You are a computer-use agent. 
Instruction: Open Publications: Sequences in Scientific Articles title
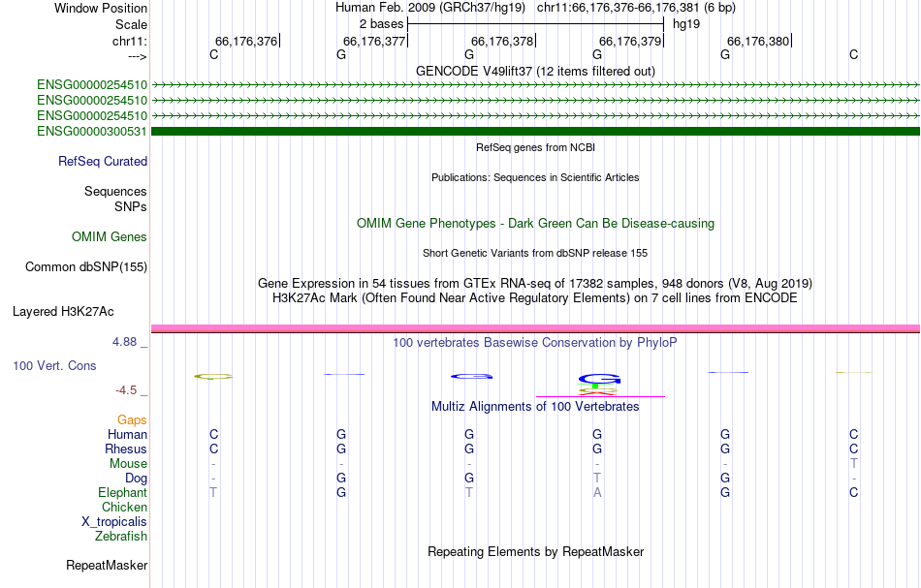[x=535, y=177]
